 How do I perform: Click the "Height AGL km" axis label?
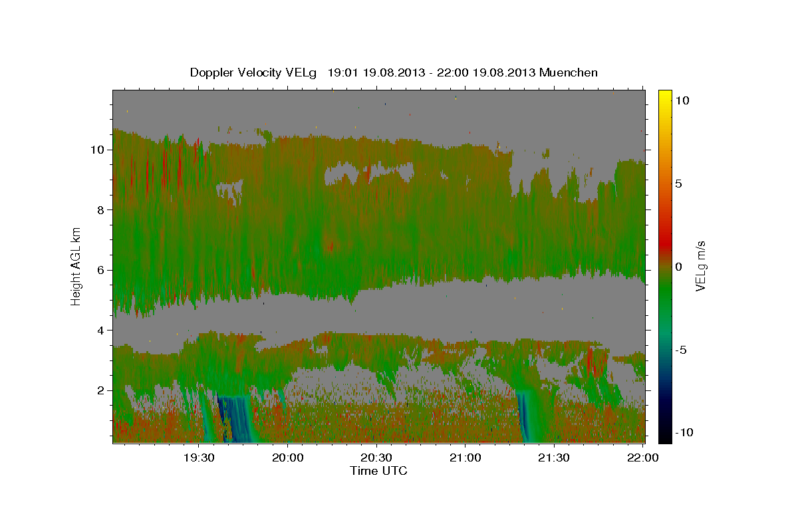point(76,266)
